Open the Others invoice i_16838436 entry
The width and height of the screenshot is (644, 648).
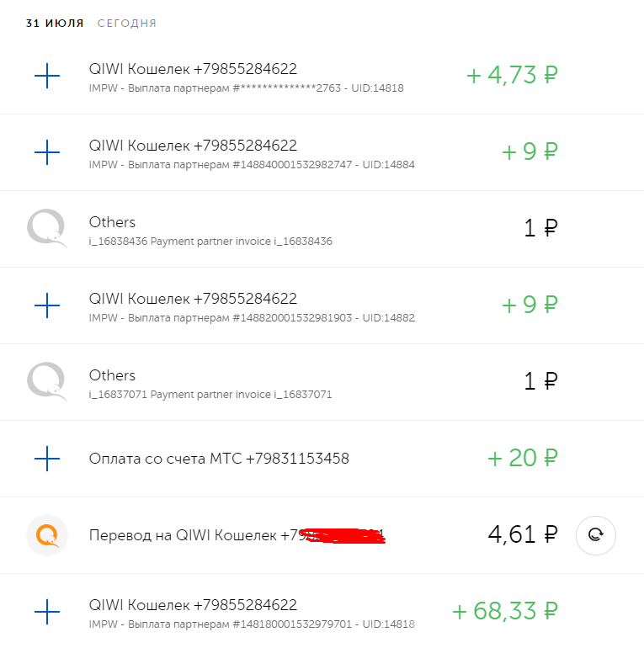click(x=112, y=222)
